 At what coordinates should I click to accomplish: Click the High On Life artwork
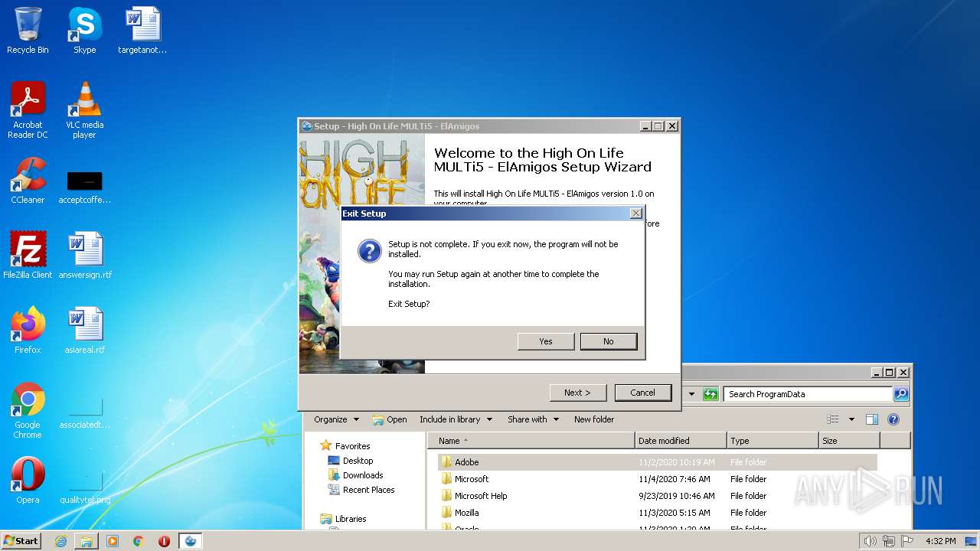click(362, 253)
